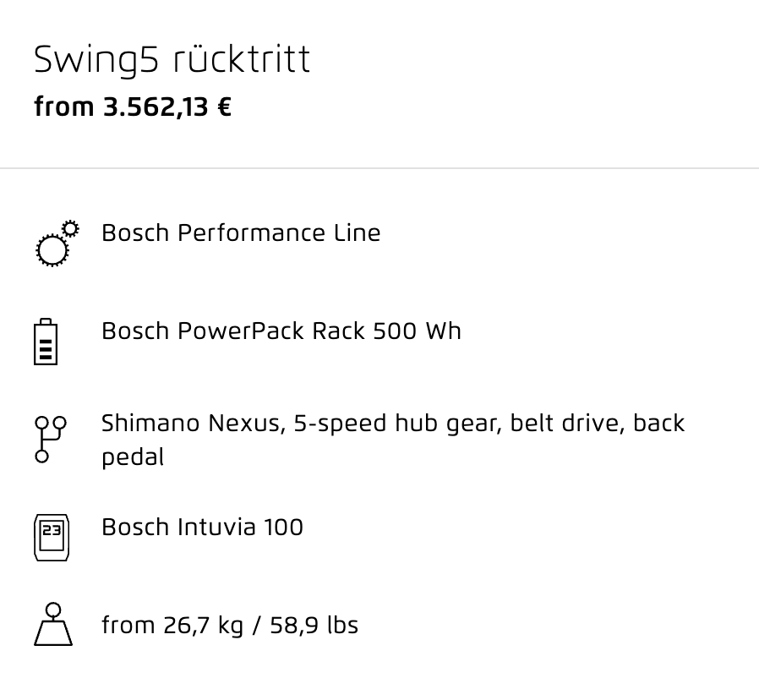Click the small gear in motor icon
This screenshot has height=700, width=759.
(x=71, y=228)
